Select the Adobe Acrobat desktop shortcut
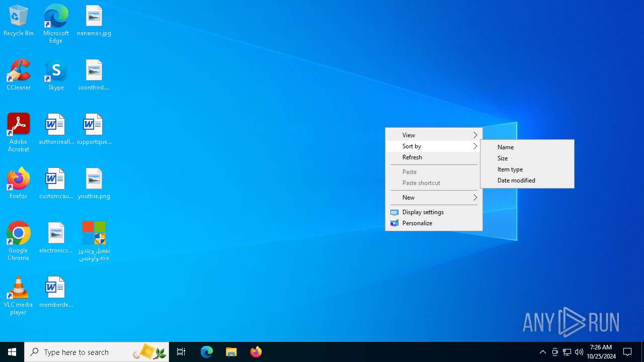The width and height of the screenshot is (644, 362). (x=19, y=133)
